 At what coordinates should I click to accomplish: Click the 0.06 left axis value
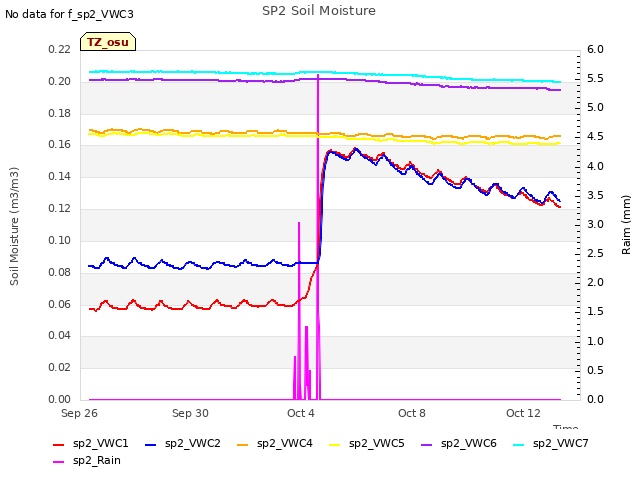[59, 304]
